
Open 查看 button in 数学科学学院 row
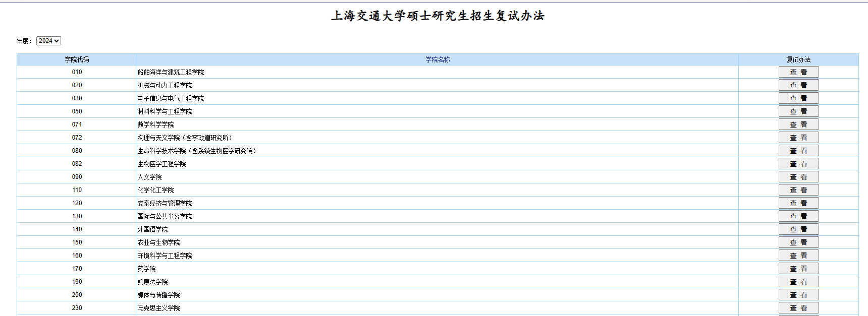[798, 124]
